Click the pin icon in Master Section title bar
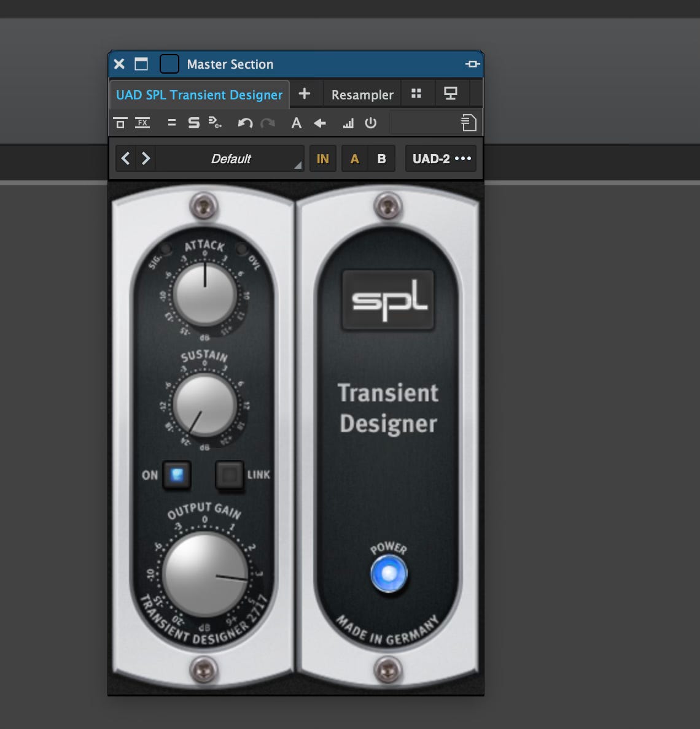Screen dimensions: 700x729 tap(472, 64)
